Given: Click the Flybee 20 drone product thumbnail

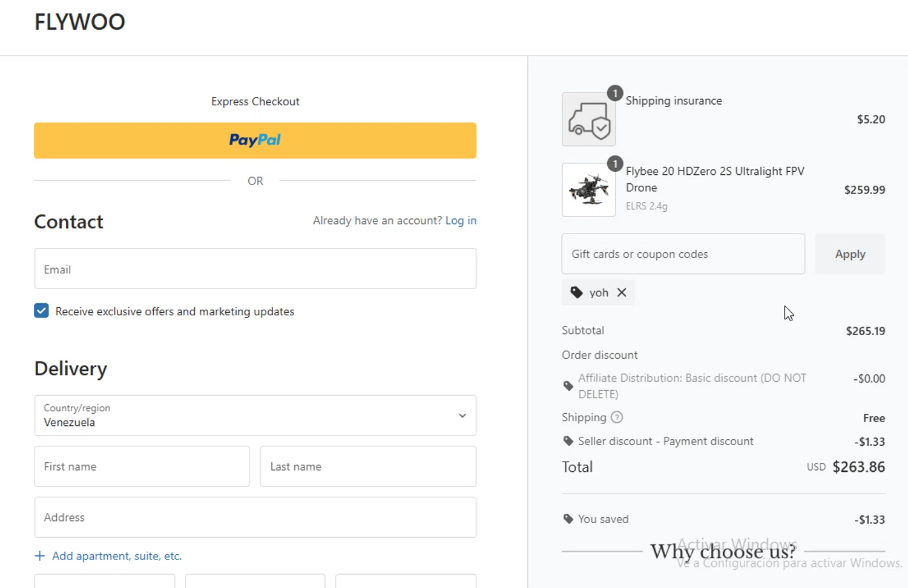Looking at the screenshot, I should point(588,190).
